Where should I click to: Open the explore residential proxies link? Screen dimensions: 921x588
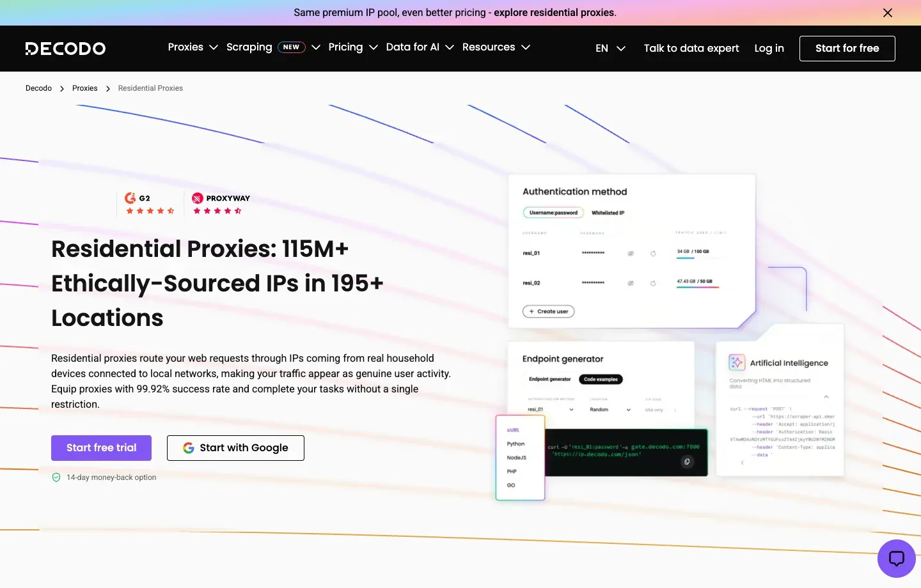(x=554, y=13)
